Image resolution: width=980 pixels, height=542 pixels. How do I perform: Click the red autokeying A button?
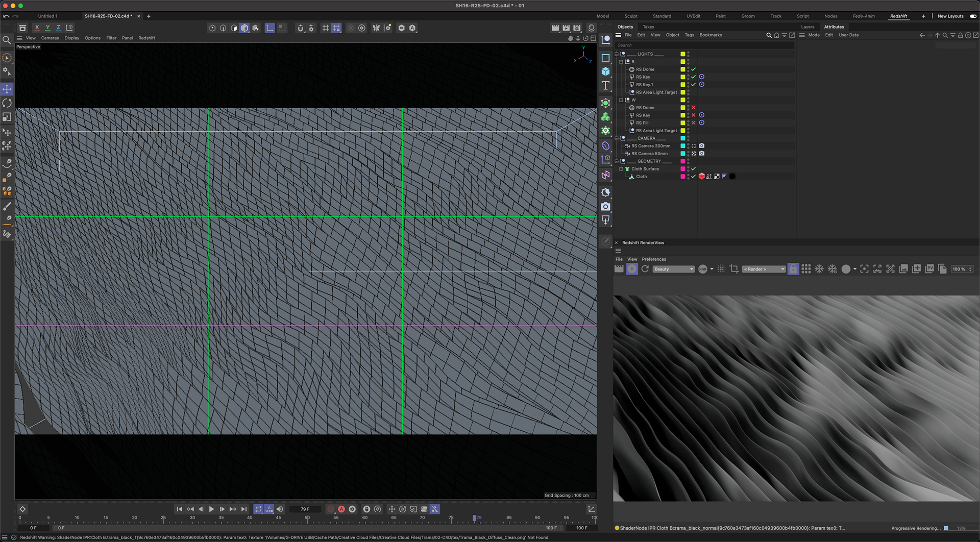(341, 509)
